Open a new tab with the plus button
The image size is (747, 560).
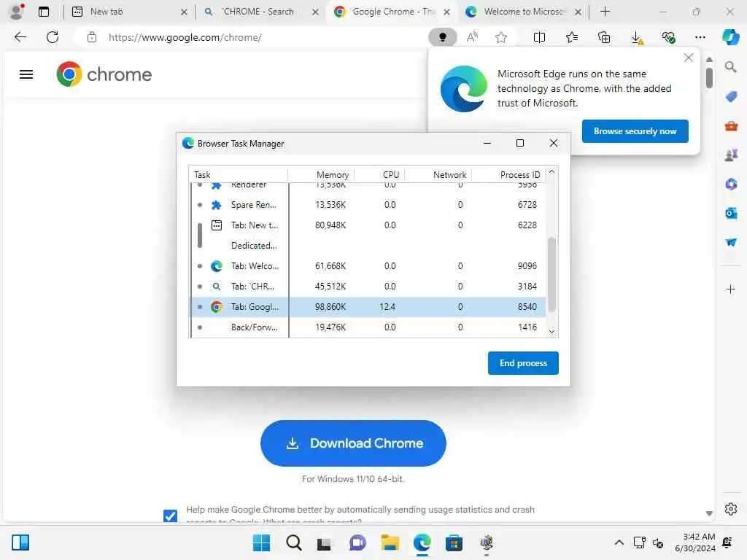tap(605, 12)
